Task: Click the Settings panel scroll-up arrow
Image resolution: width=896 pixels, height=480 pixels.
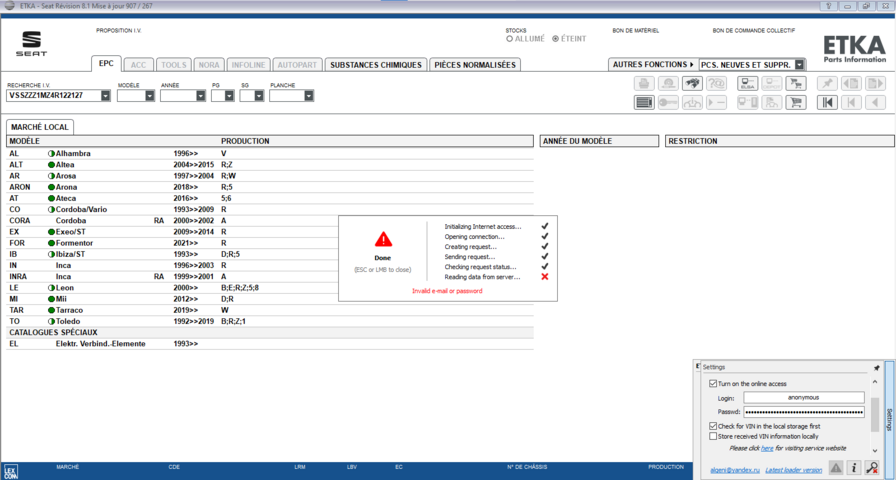Action: (875, 381)
